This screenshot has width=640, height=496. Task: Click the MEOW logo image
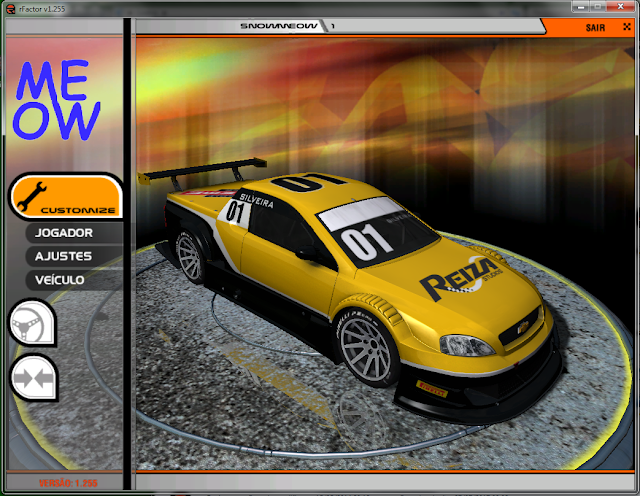click(56, 100)
